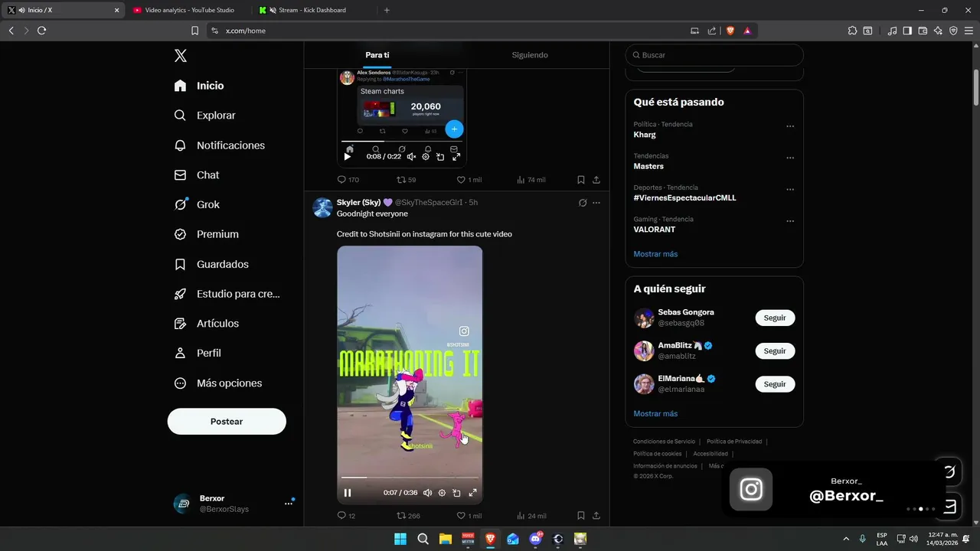Open Política de Privacidad link
This screenshot has height=551, width=980.
pyautogui.click(x=734, y=442)
